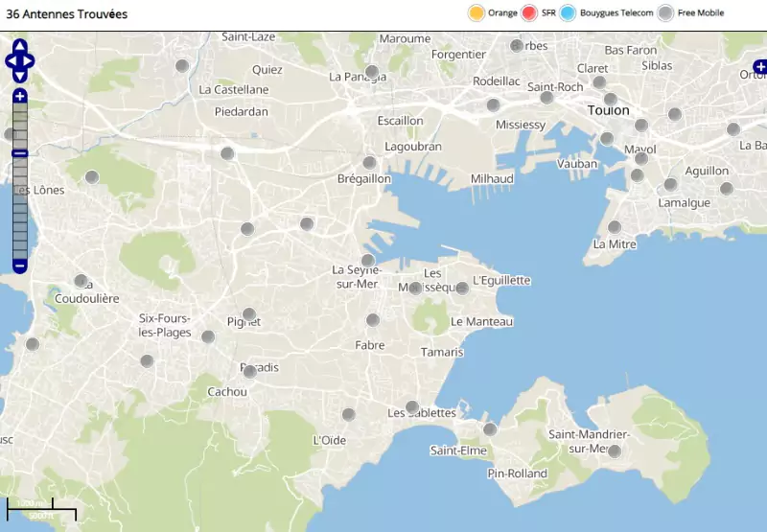
Task: Click the zoom level slider handle
Action: (x=20, y=153)
